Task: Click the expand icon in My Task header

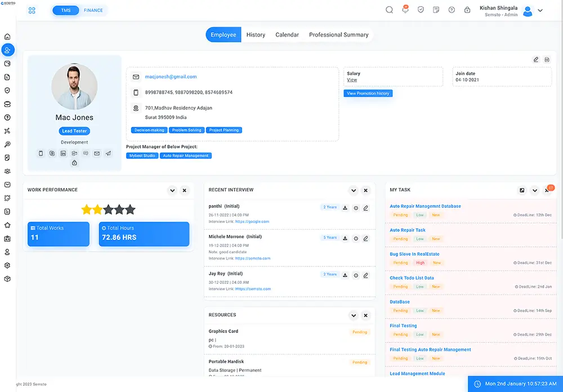Action: (522, 190)
